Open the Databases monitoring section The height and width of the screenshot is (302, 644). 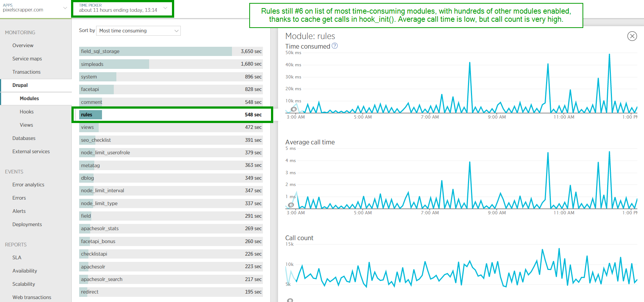click(24, 138)
